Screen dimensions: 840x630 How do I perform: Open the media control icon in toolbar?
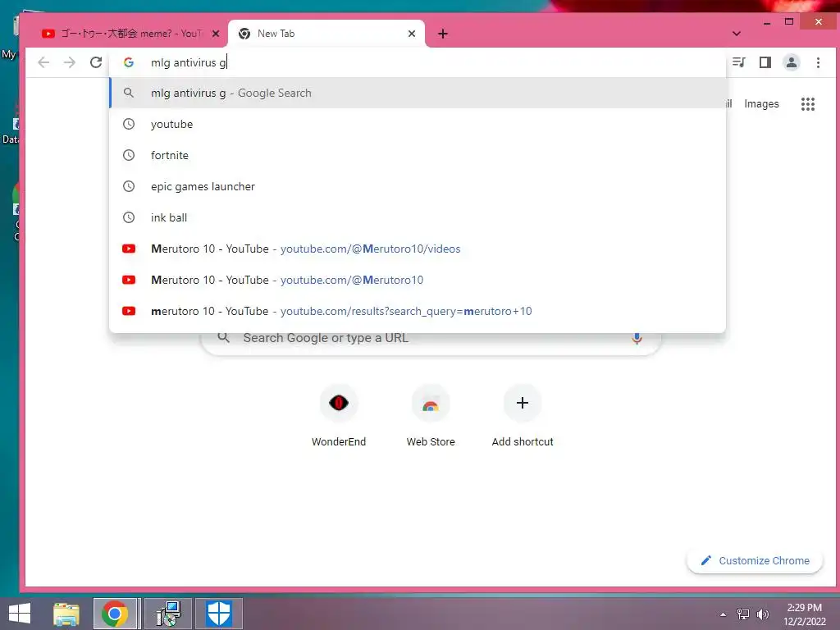point(739,62)
